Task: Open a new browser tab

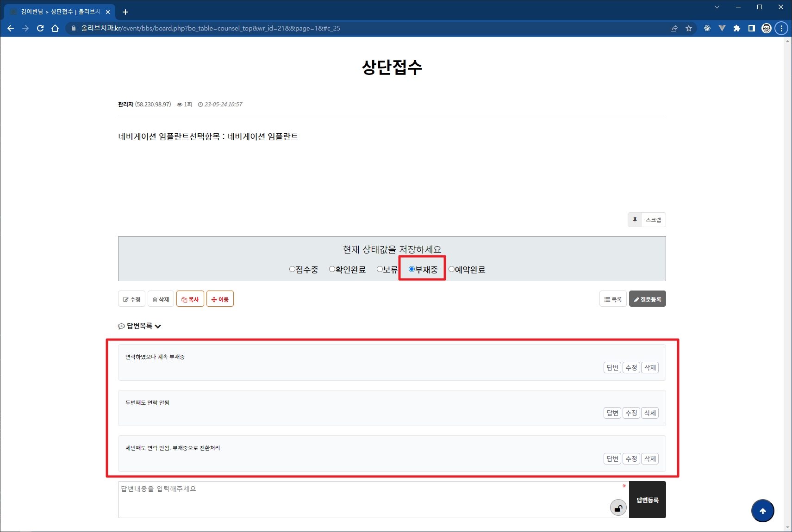Action: click(125, 12)
